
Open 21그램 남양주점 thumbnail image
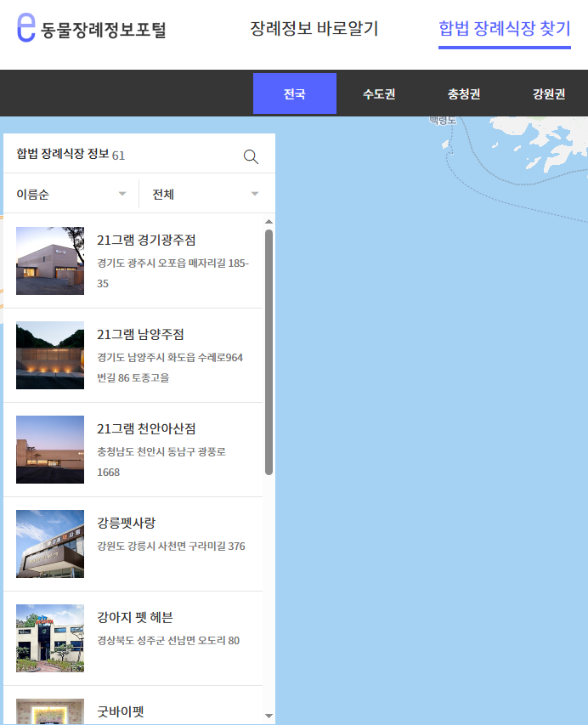coord(50,355)
